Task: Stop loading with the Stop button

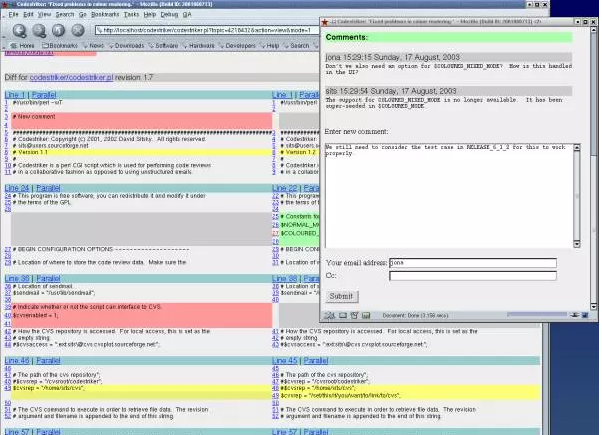Action: 78,30
